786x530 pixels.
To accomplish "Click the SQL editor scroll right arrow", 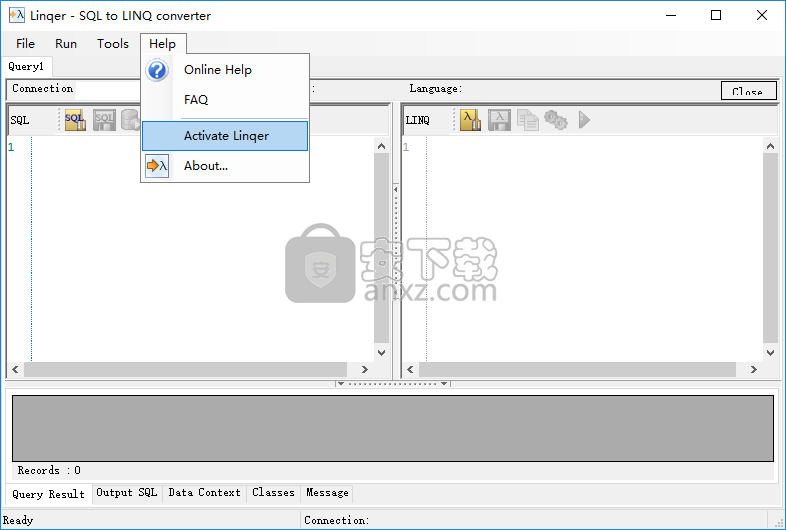I will 364,370.
